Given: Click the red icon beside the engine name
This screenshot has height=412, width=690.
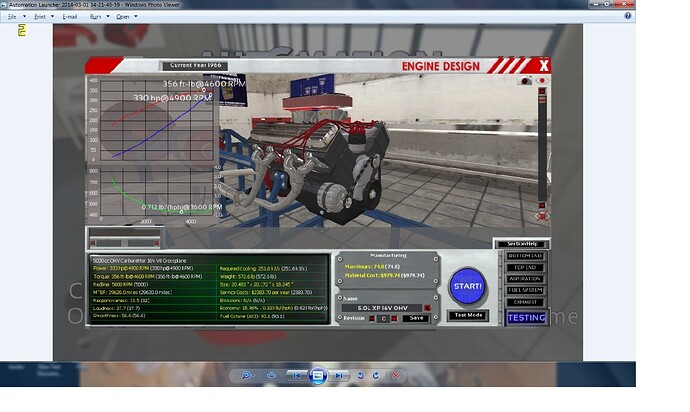Looking at the screenshot, I should [x=427, y=307].
